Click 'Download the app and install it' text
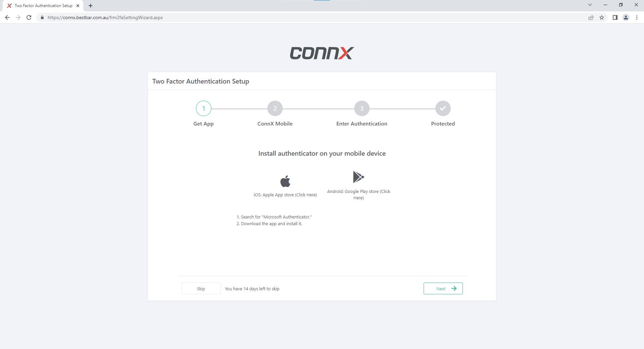 pyautogui.click(x=269, y=224)
